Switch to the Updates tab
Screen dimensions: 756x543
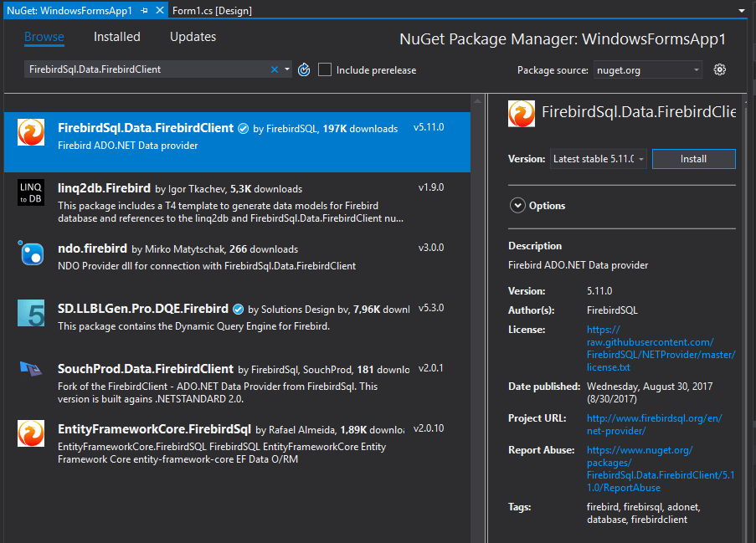coord(193,37)
